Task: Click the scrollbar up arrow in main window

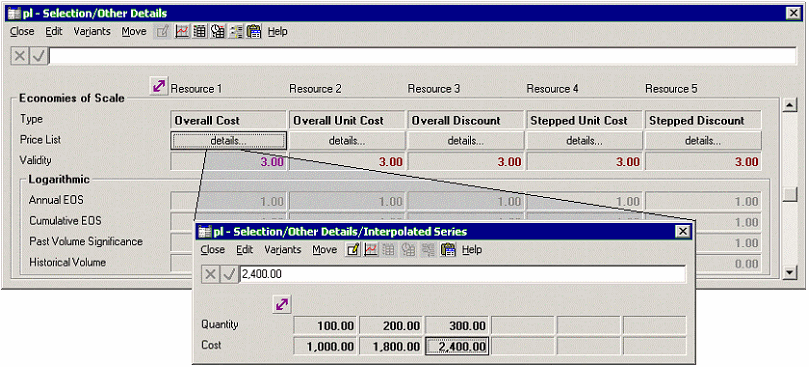Action: [790, 105]
